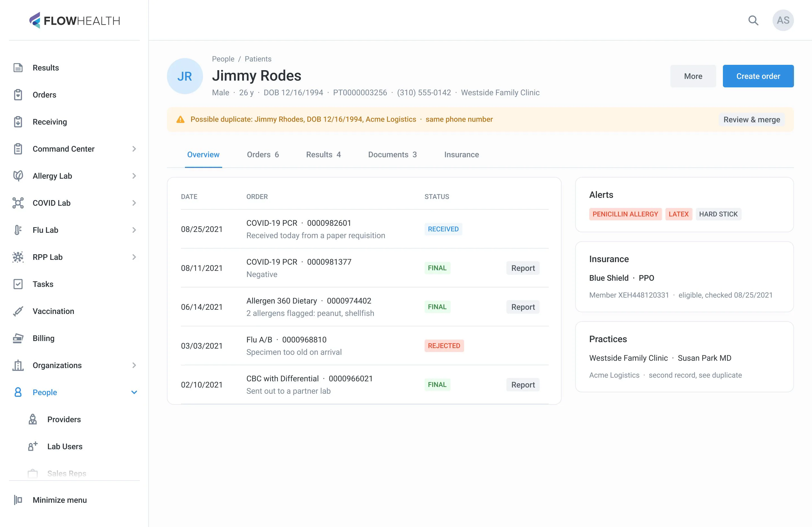Viewport: 812px width, 527px height.
Task: Click the Organizations building icon
Action: (18, 365)
